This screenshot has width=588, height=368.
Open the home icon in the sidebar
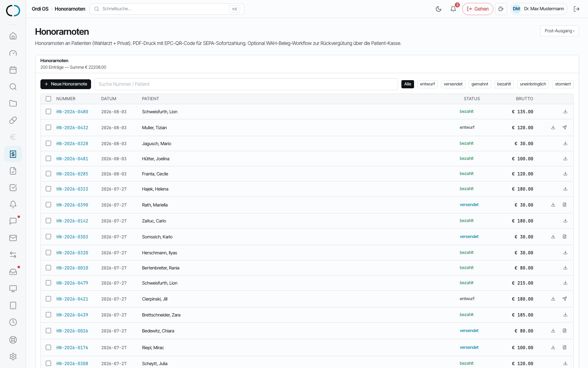click(x=13, y=36)
